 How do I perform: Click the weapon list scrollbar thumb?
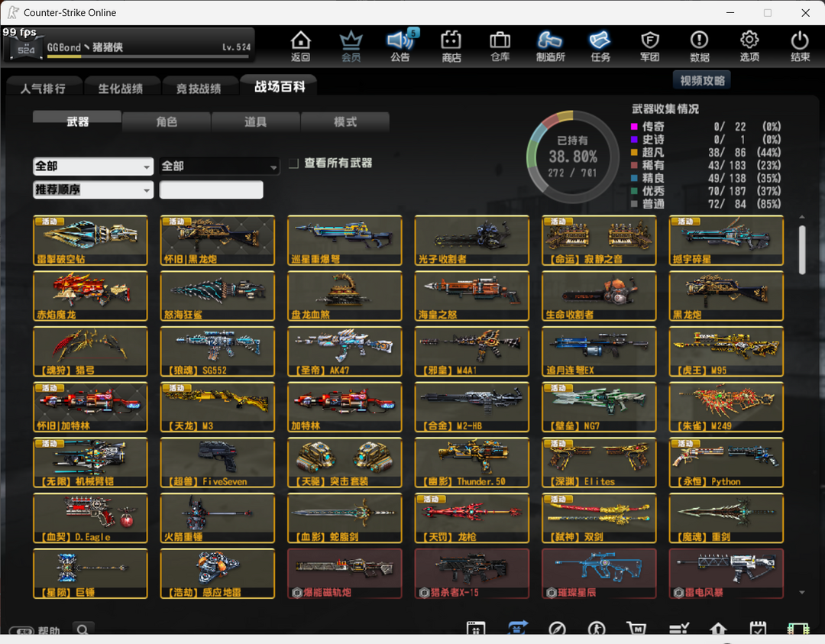coord(802,250)
